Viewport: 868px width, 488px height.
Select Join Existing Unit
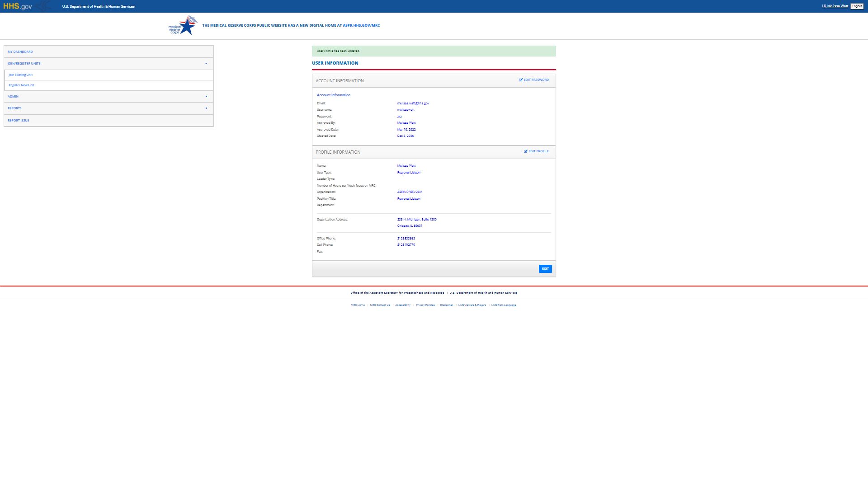(x=20, y=75)
